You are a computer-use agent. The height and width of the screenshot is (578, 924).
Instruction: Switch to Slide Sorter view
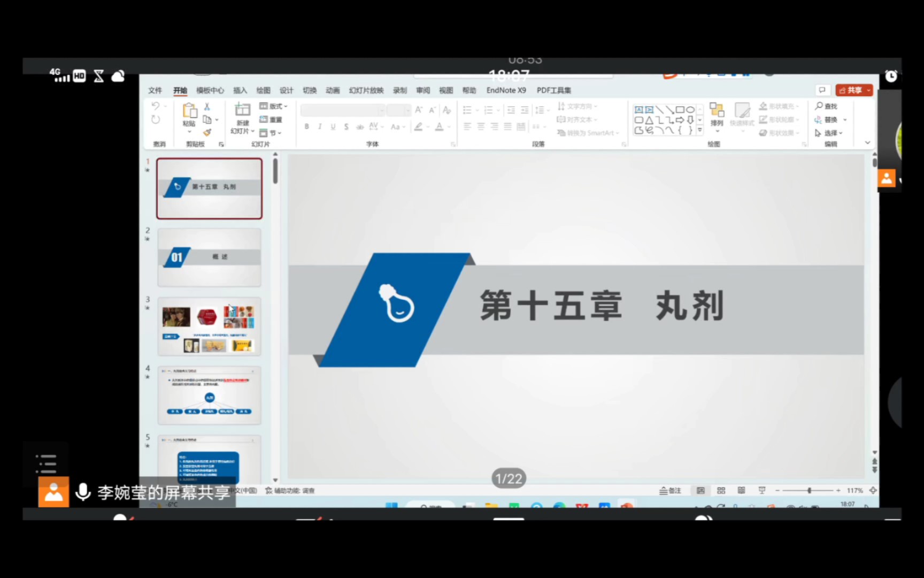721,490
